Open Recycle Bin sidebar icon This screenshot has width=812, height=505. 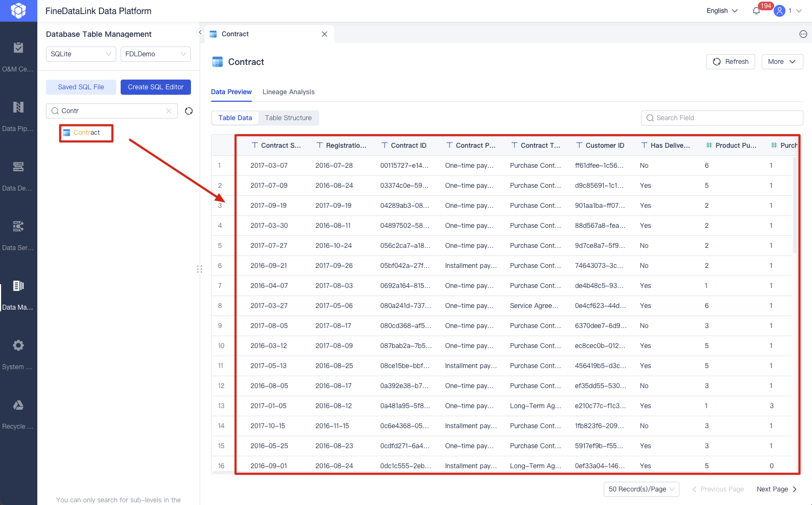tap(18, 405)
